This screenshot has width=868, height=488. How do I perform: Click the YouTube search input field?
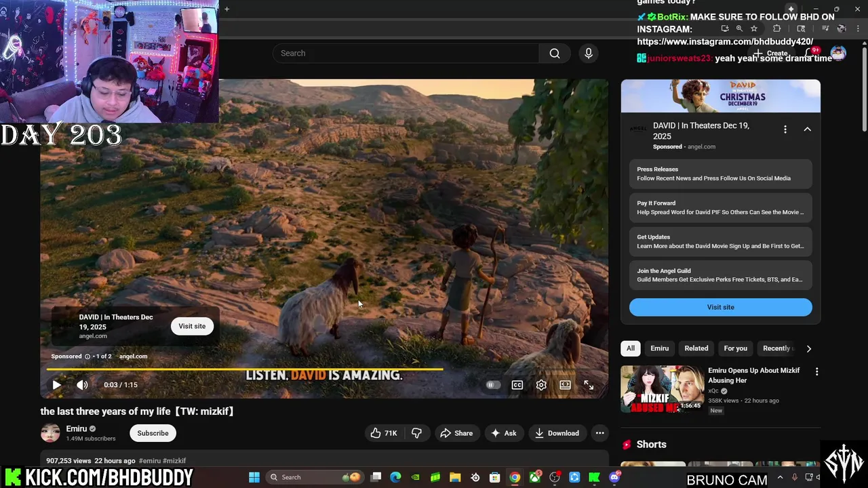click(406, 53)
